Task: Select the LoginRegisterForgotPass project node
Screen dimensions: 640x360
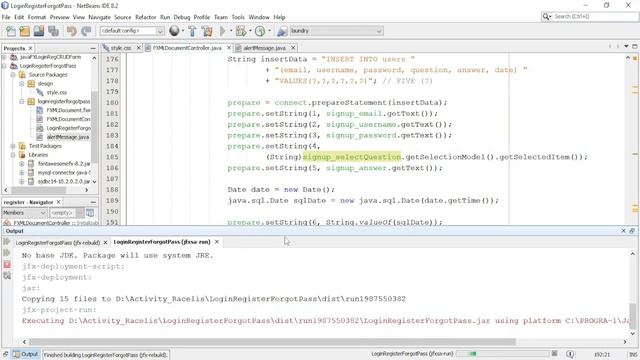Action: (x=48, y=66)
